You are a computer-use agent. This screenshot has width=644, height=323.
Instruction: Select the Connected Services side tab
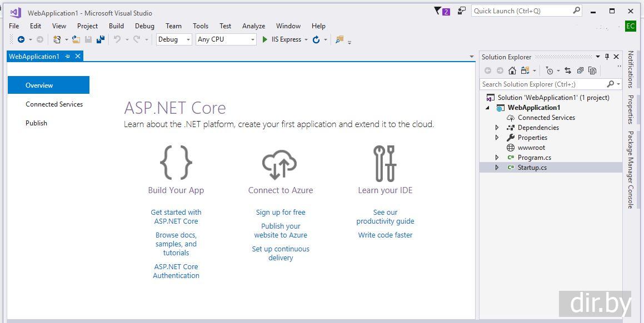tap(54, 104)
